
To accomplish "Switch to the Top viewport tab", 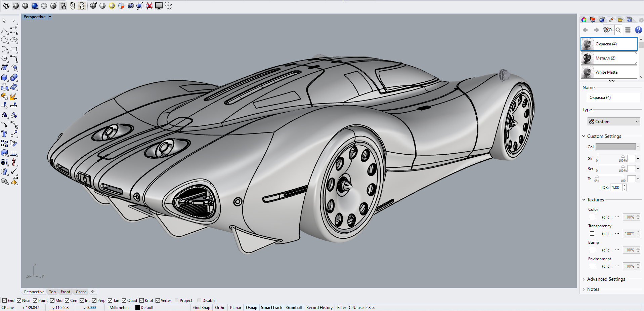I will point(52,291).
